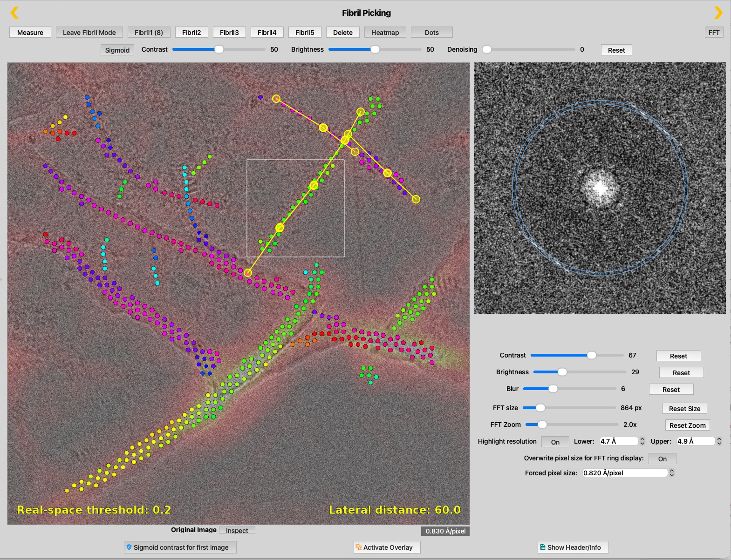Click the Lower resolution field 4.7 Å
This screenshot has height=560, width=731.
tap(618, 441)
